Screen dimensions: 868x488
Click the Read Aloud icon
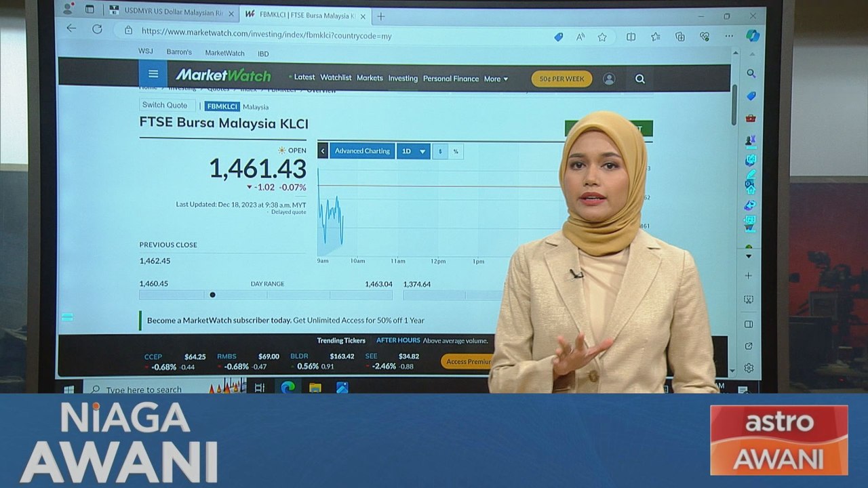tap(580, 37)
